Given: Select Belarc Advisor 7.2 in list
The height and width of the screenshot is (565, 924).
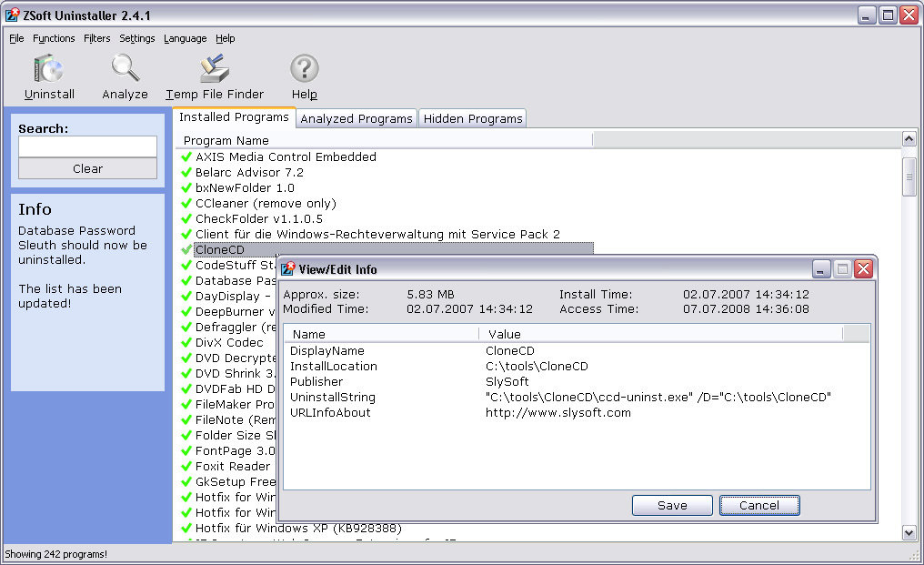Looking at the screenshot, I should tap(249, 172).
